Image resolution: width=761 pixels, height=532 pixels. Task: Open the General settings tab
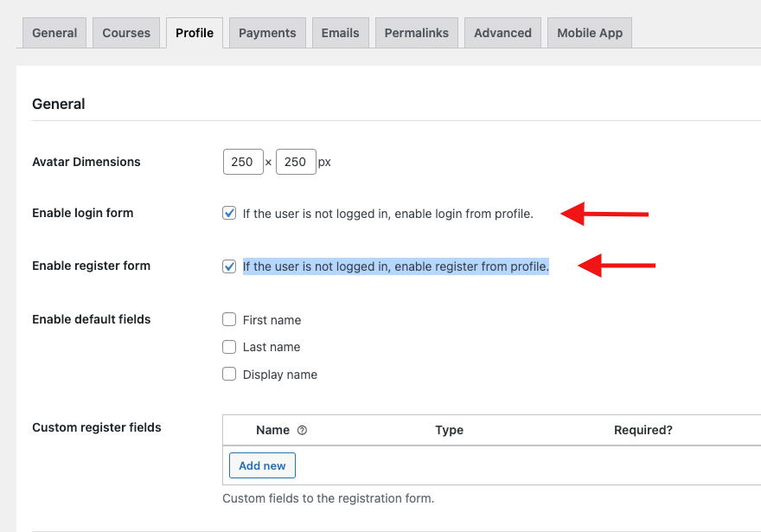point(54,33)
